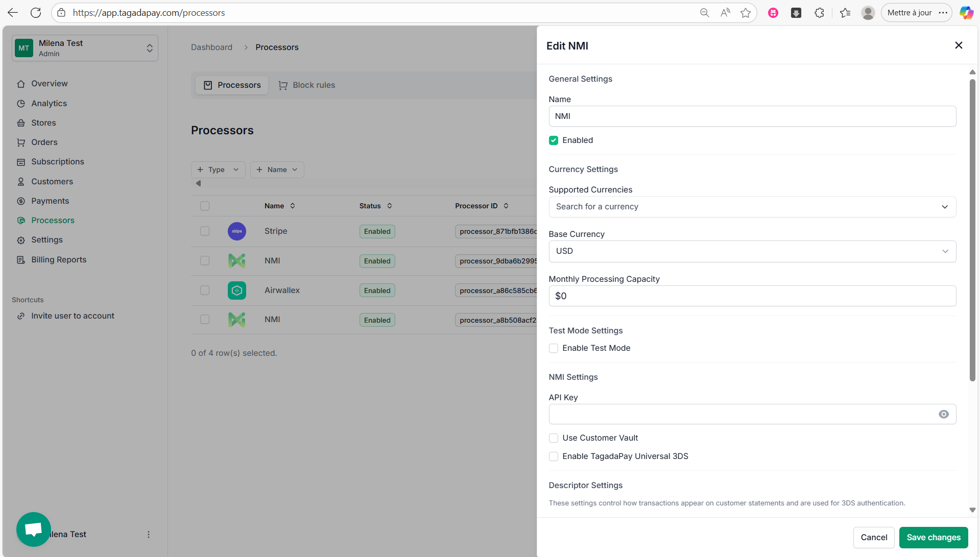Open the favorites list icon
The height and width of the screenshot is (557, 980).
[x=845, y=13]
